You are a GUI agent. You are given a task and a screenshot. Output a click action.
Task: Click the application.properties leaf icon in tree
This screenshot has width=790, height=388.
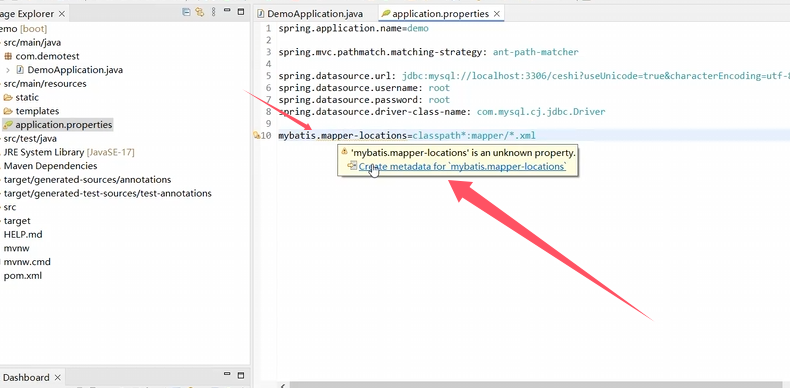(8, 124)
